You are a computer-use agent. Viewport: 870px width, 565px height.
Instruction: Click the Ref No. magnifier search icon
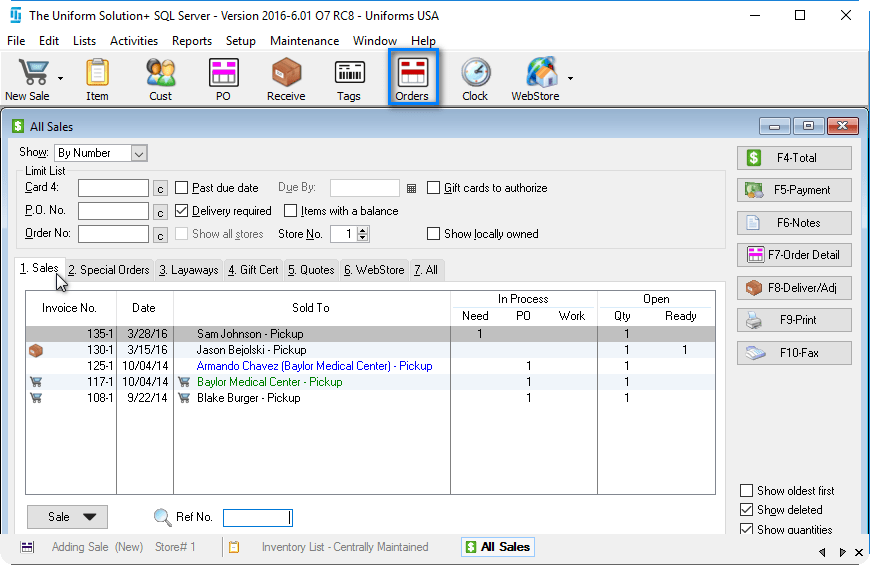[162, 517]
